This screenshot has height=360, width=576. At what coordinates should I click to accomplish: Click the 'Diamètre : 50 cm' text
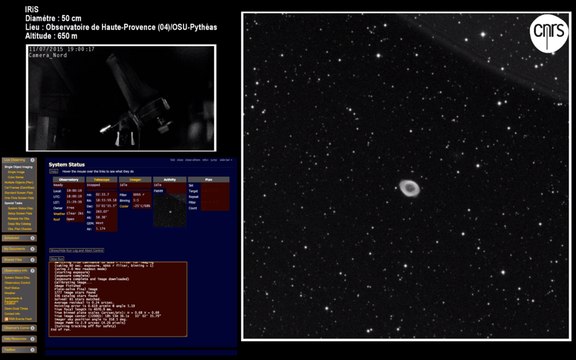pos(53,18)
